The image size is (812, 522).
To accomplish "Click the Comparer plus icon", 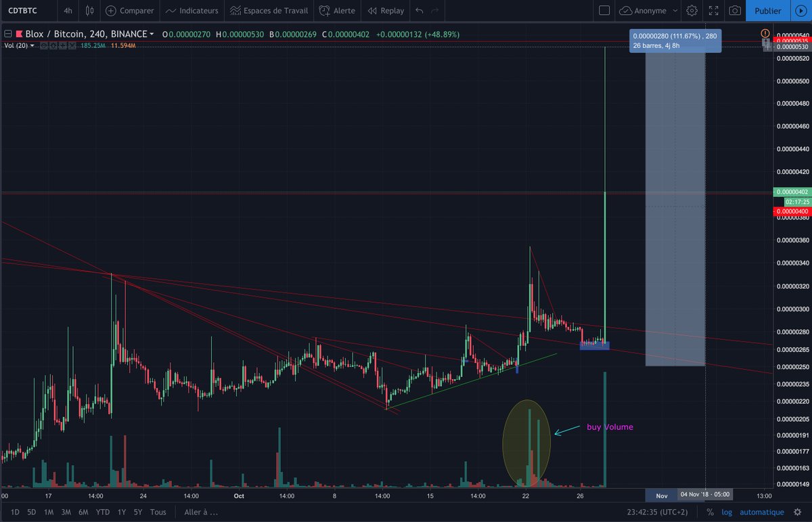I will point(110,11).
